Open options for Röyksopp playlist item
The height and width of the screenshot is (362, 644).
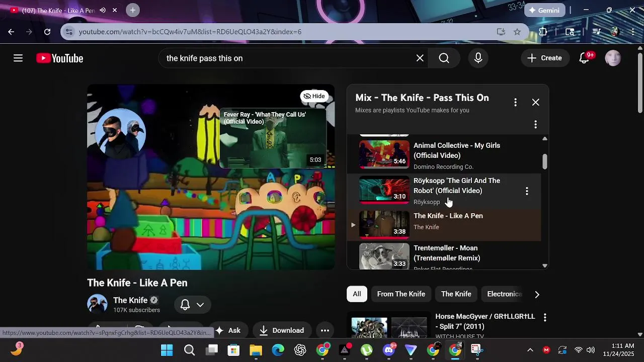[x=527, y=191]
